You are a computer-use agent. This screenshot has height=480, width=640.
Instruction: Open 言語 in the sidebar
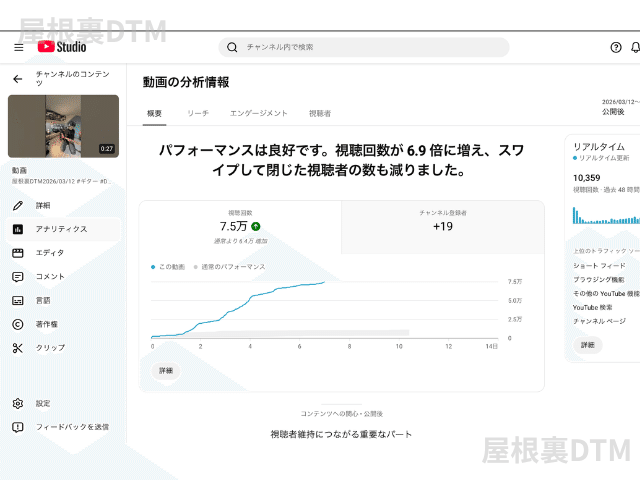coord(63,300)
